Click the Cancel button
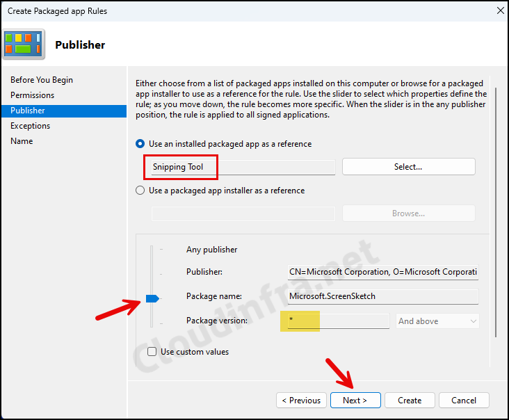 [464, 401]
